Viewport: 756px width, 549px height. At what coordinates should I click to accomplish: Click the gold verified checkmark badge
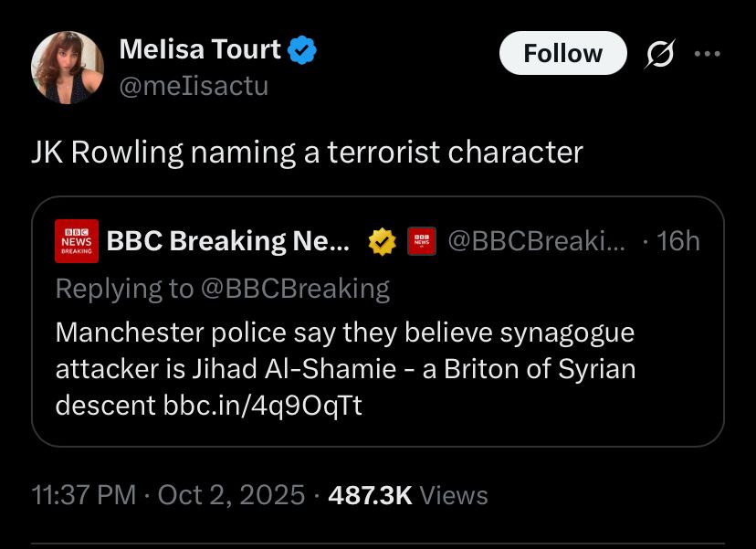click(x=382, y=241)
